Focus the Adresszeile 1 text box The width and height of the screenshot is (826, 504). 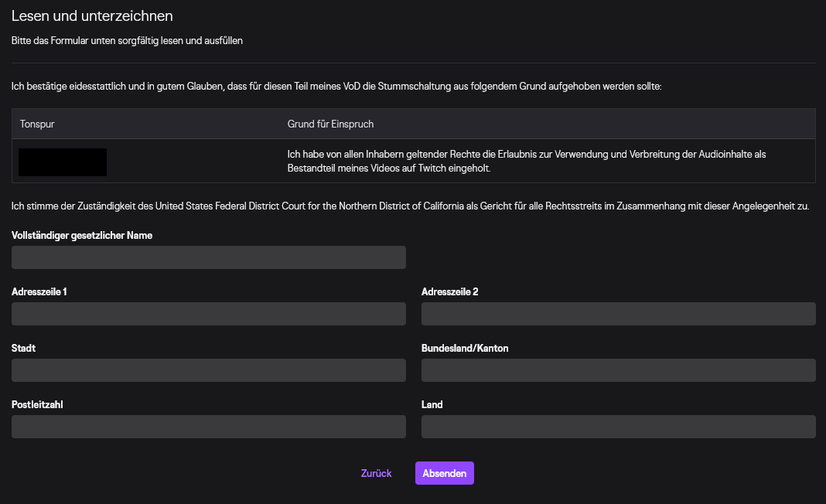[x=209, y=314]
